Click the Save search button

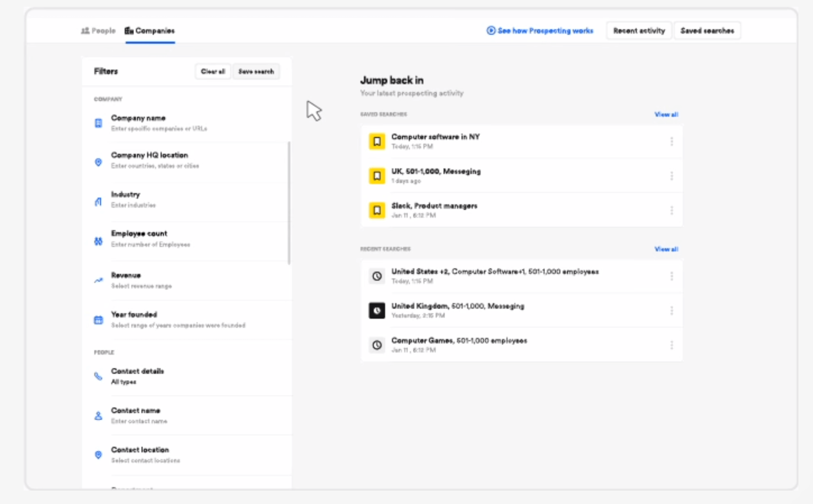click(256, 71)
